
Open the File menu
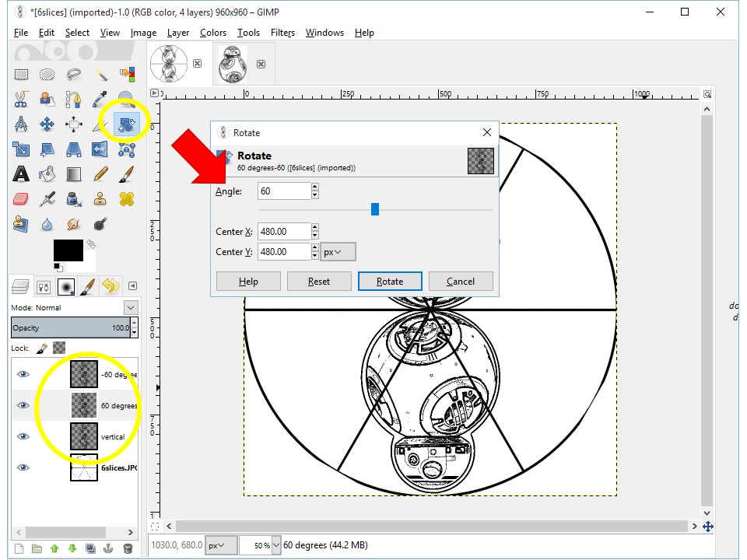click(x=21, y=33)
